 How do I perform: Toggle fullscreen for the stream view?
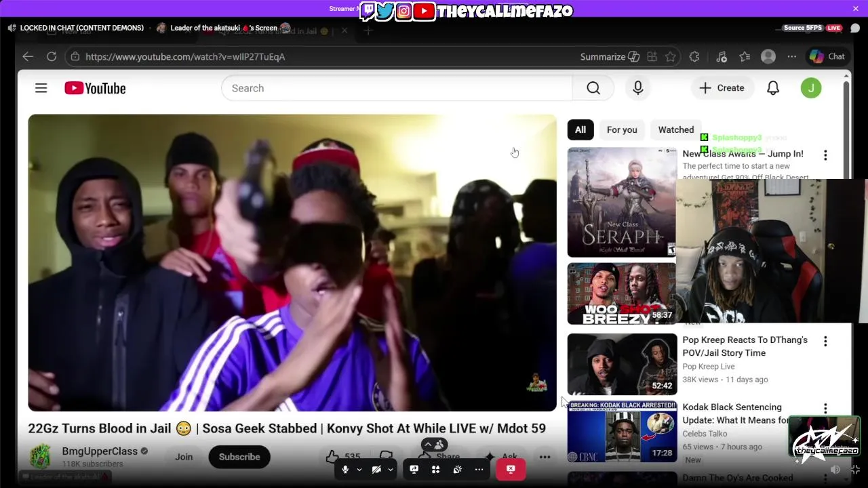click(855, 470)
